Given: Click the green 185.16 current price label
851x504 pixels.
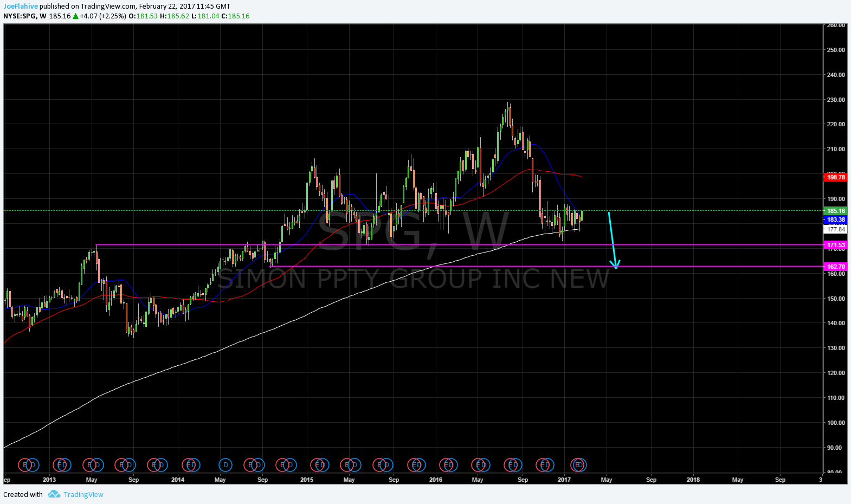Looking at the screenshot, I should pos(835,211).
